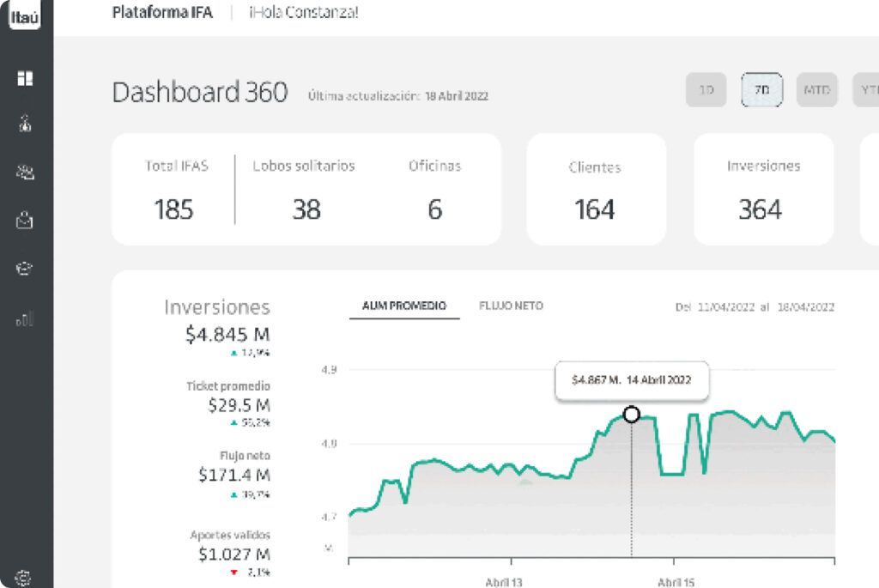Select the 7D time range button

point(761,90)
